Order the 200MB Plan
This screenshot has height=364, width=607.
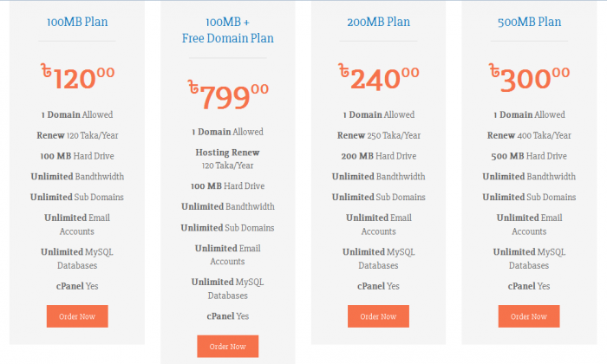click(378, 316)
